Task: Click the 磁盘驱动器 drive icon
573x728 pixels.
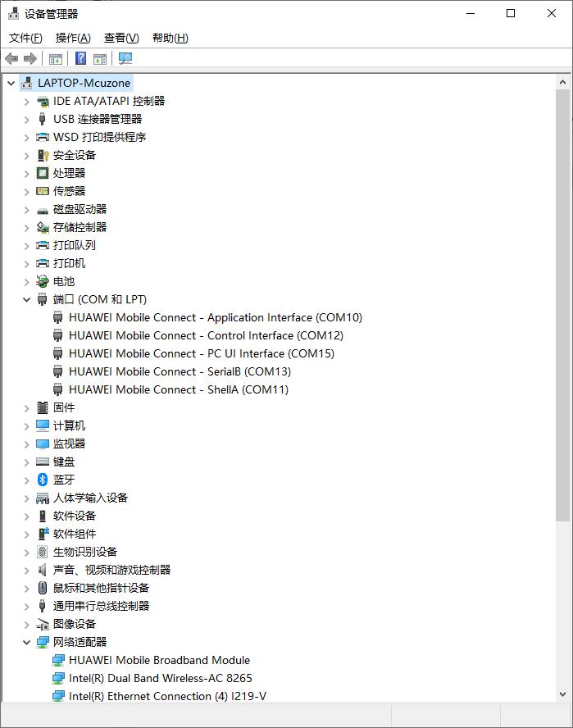Action: pyautogui.click(x=43, y=211)
